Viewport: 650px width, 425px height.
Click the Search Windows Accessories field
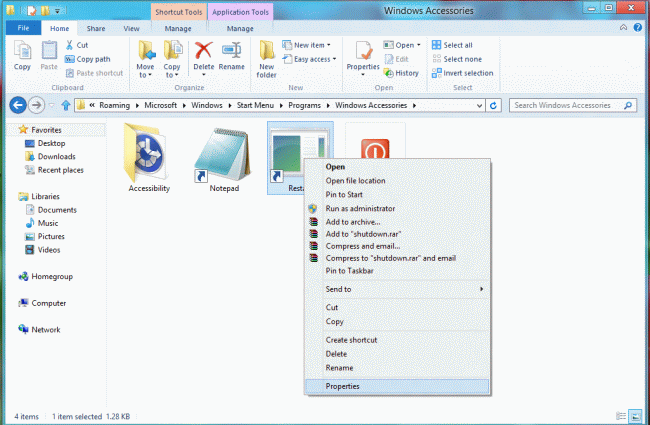click(x=573, y=105)
